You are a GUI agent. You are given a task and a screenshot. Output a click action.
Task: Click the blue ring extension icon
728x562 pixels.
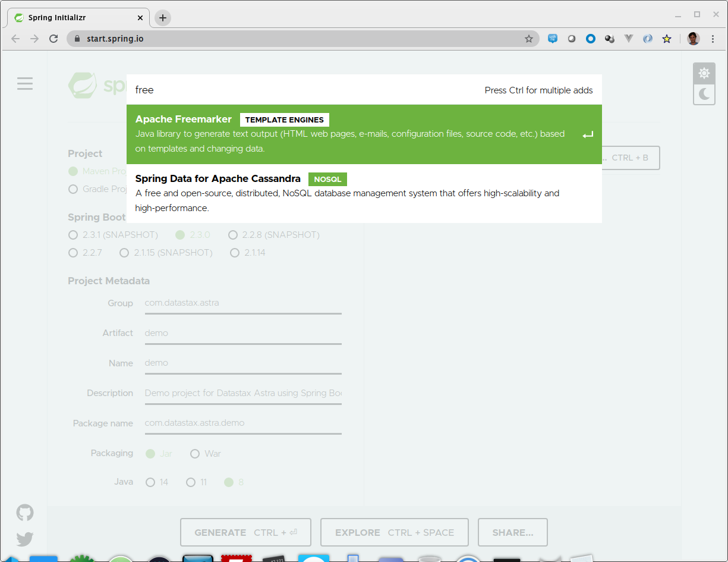pos(591,39)
